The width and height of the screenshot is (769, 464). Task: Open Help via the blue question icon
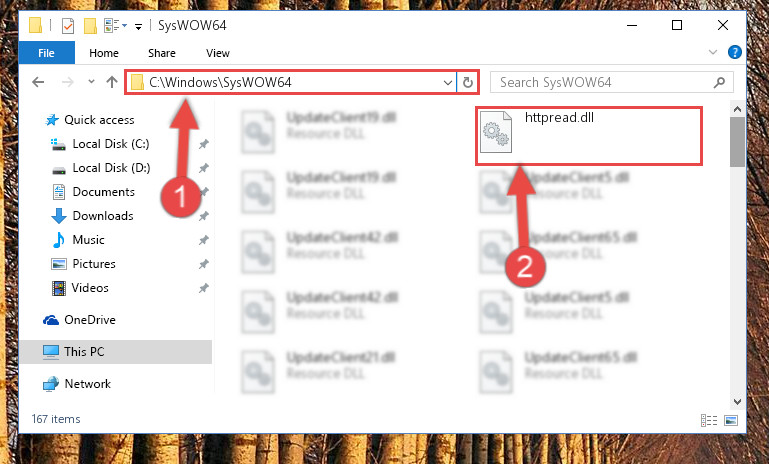coord(734,52)
